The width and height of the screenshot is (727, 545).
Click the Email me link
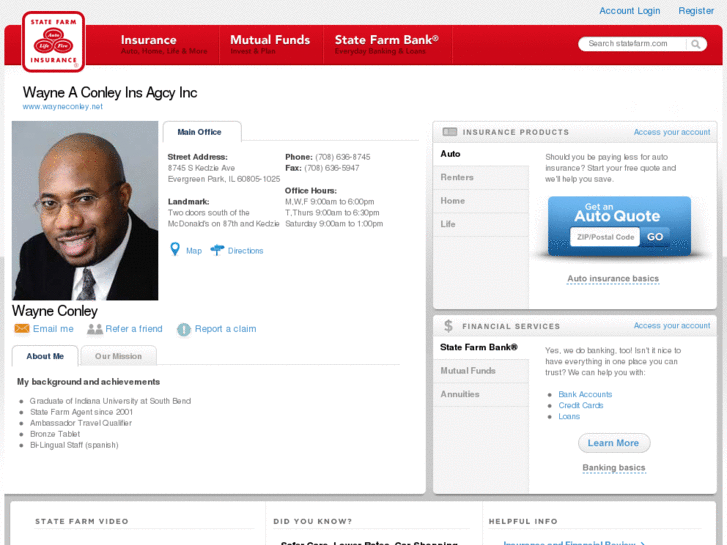53,328
